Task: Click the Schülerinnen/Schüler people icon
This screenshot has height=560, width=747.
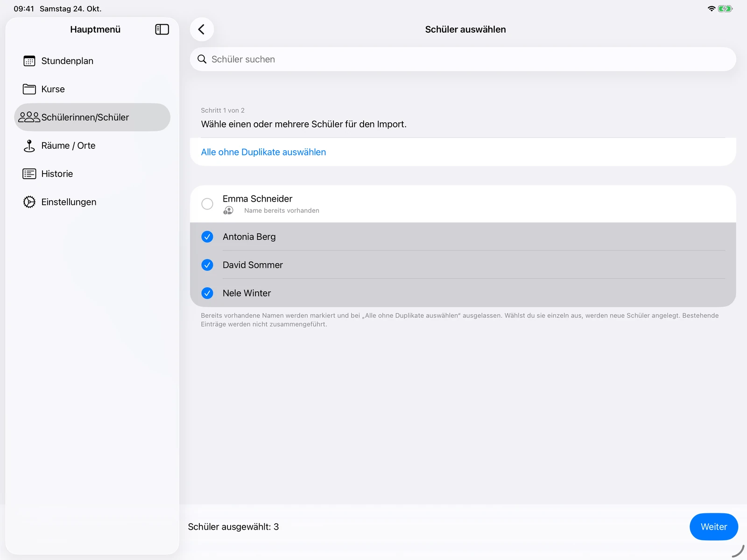Action: coord(29,117)
